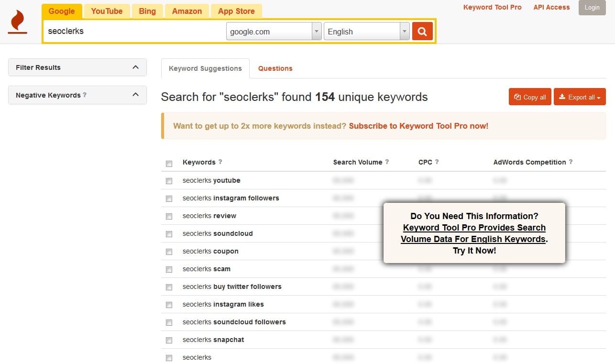Click the keyword seoclerks instagram followers
Screen dimensions: 615x364
(x=231, y=198)
